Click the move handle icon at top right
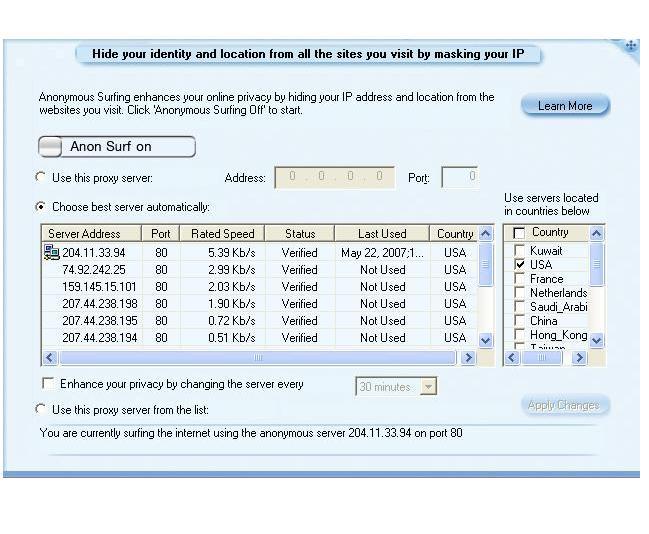The image size is (649, 534). tap(631, 45)
